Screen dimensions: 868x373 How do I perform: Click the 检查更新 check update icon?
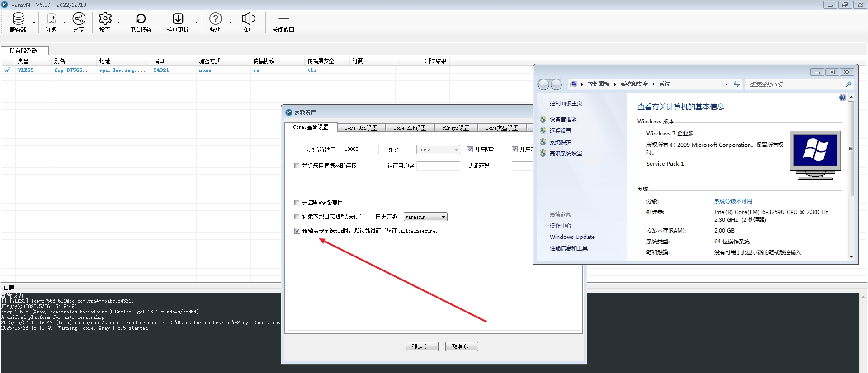click(178, 22)
